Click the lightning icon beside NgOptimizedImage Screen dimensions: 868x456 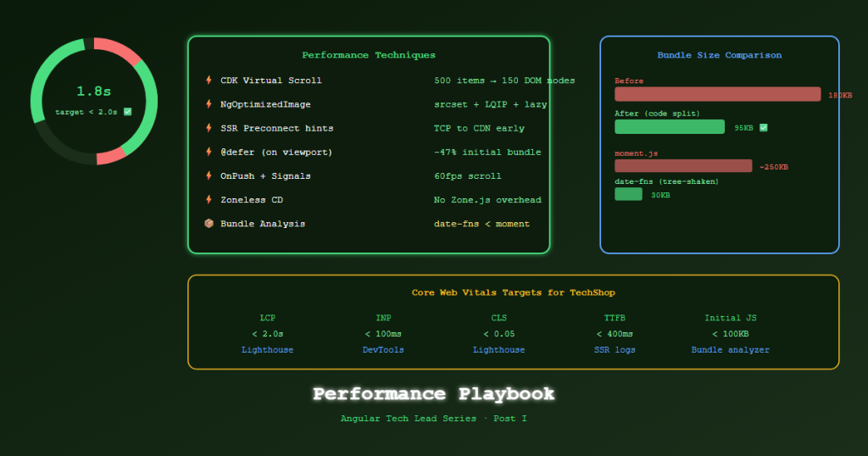tap(209, 104)
